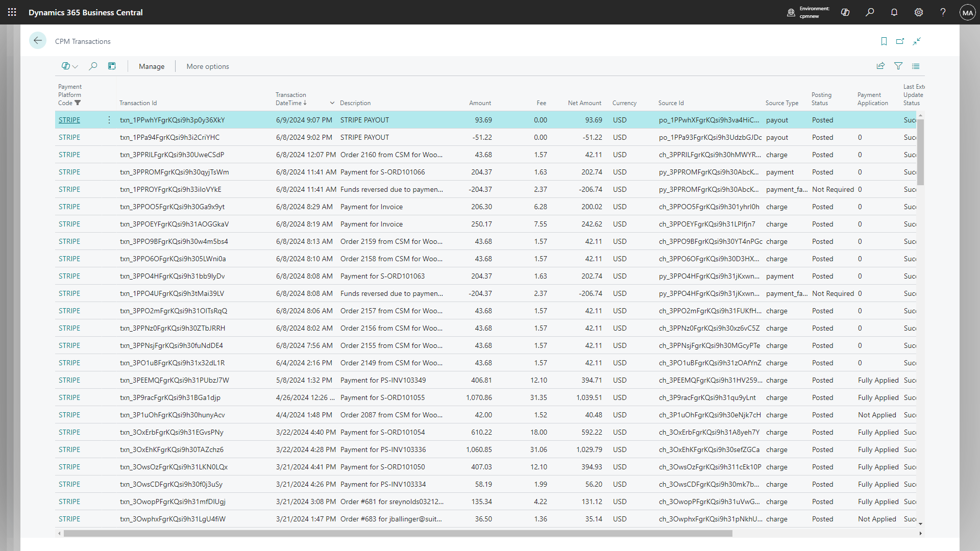Screen dimensions: 980x551
Task: Expand Transaction DateTime column dropdown chevron
Action: click(332, 103)
